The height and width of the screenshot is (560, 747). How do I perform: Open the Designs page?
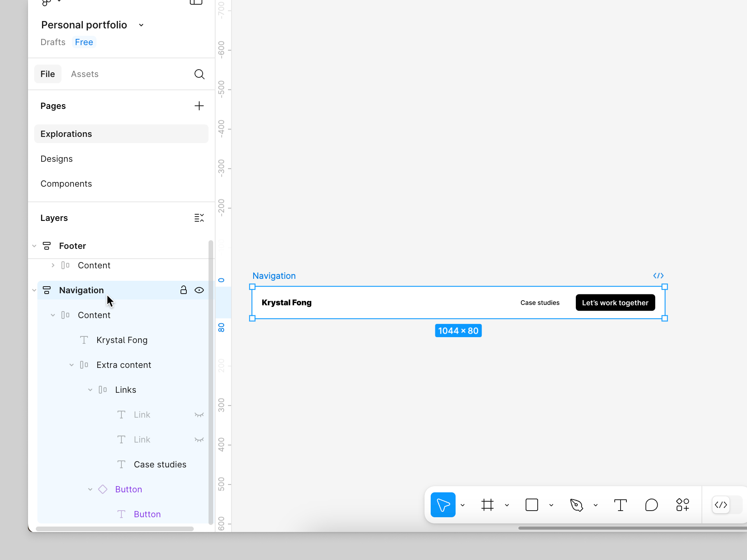[56, 159]
